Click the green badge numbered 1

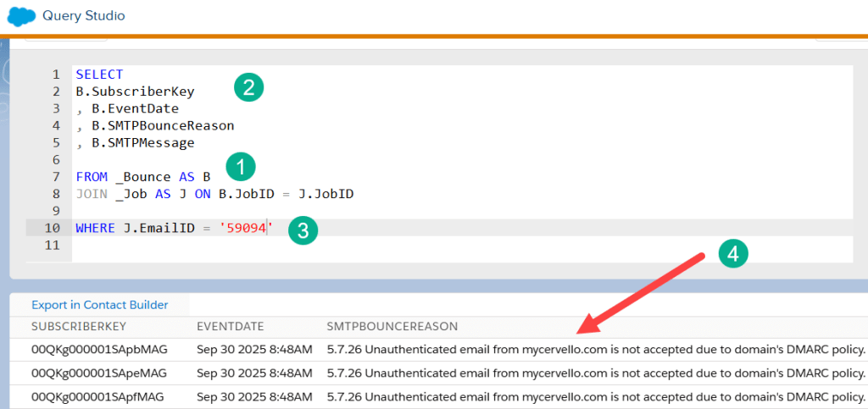click(x=241, y=167)
